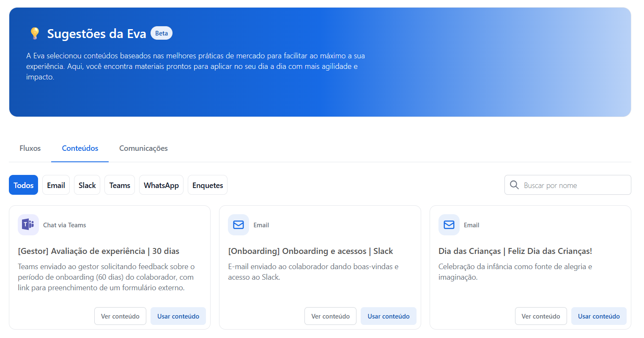This screenshot has height=338, width=644.
Task: View content of Gestor Avaliação de experiência card
Action: (120, 316)
